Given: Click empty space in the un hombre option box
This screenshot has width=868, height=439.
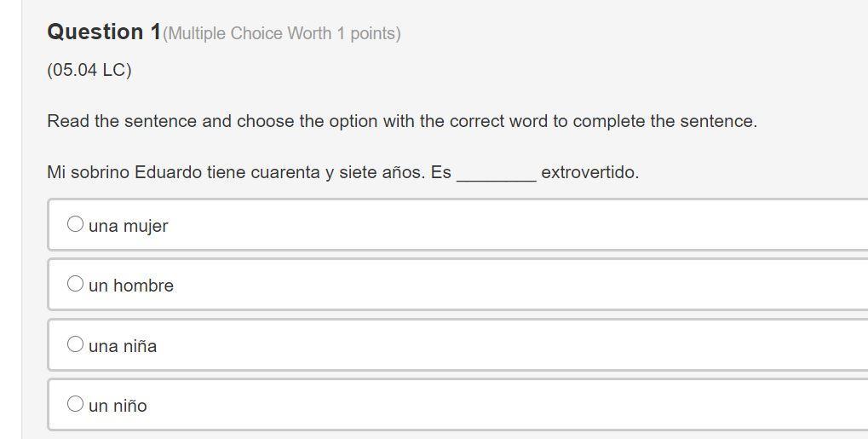Looking at the screenshot, I should (x=511, y=285).
